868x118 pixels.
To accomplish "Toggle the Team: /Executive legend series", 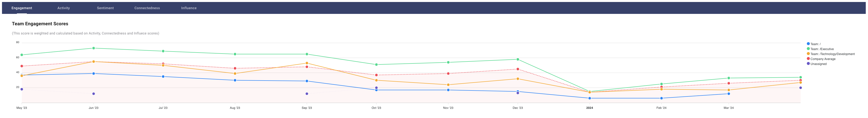I will 822,49.
